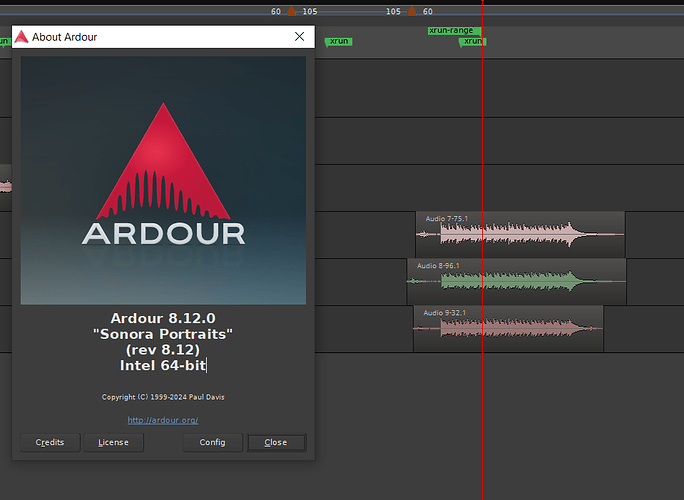Click the partial xrun marker at left edge
Image resolution: width=684 pixels, height=500 pixels.
(4, 41)
